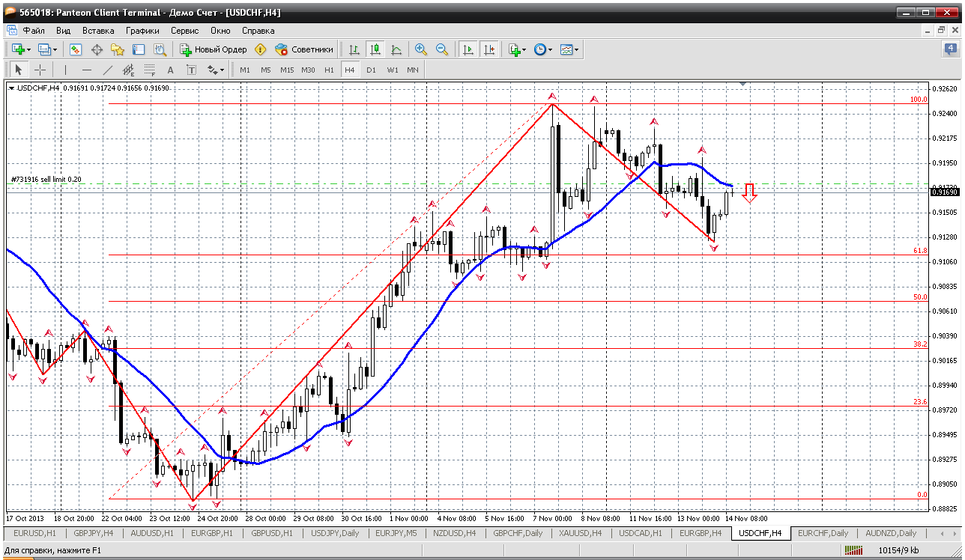Select the text label tool
This screenshot has width=965, height=560.
point(191,70)
